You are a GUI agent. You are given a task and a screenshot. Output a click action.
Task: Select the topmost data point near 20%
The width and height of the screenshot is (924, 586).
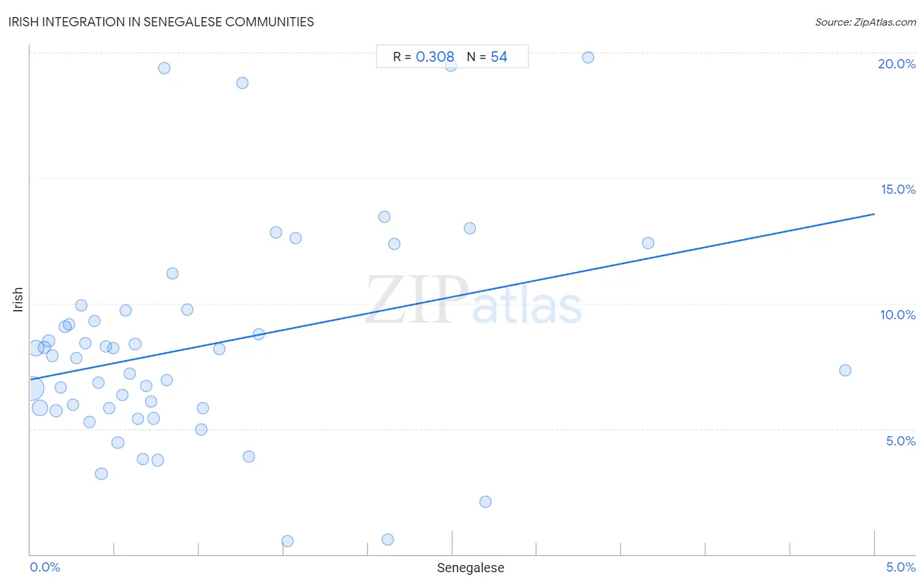pyautogui.click(x=588, y=58)
